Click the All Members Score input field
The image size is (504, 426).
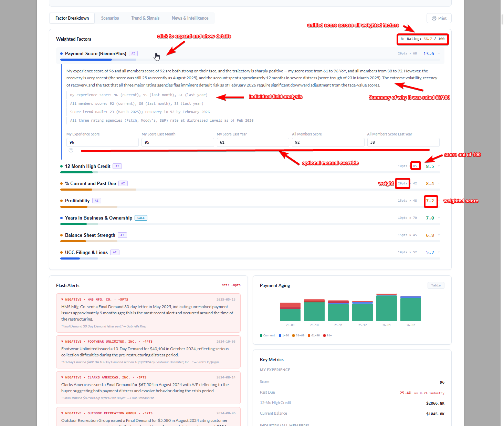(x=328, y=142)
